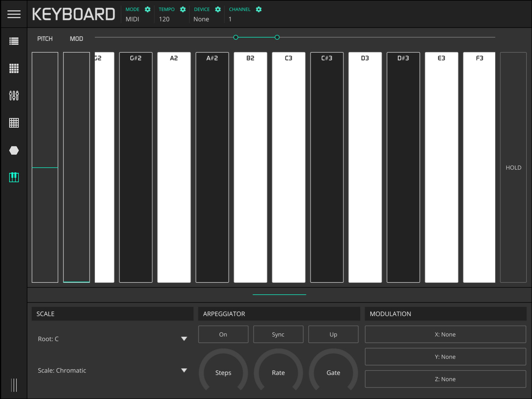Image resolution: width=532 pixels, height=399 pixels.
Task: Select the hexagon pad view icon
Action: [14, 150]
